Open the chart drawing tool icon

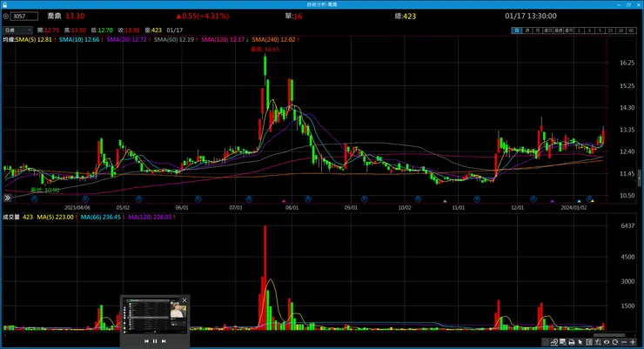point(554,342)
